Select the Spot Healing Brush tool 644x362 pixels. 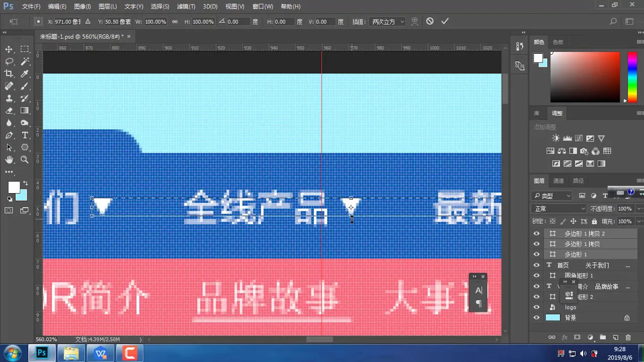tap(9, 86)
